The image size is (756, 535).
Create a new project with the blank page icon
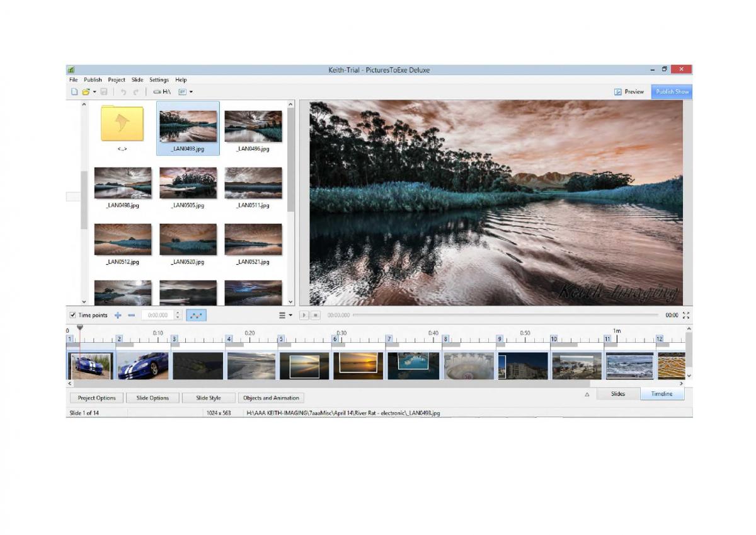(x=74, y=92)
